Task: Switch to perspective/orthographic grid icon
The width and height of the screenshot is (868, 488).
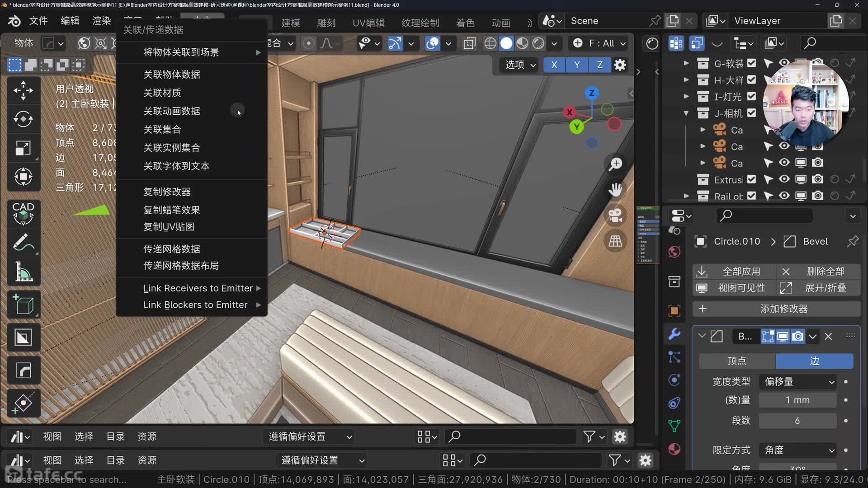Action: pos(615,241)
